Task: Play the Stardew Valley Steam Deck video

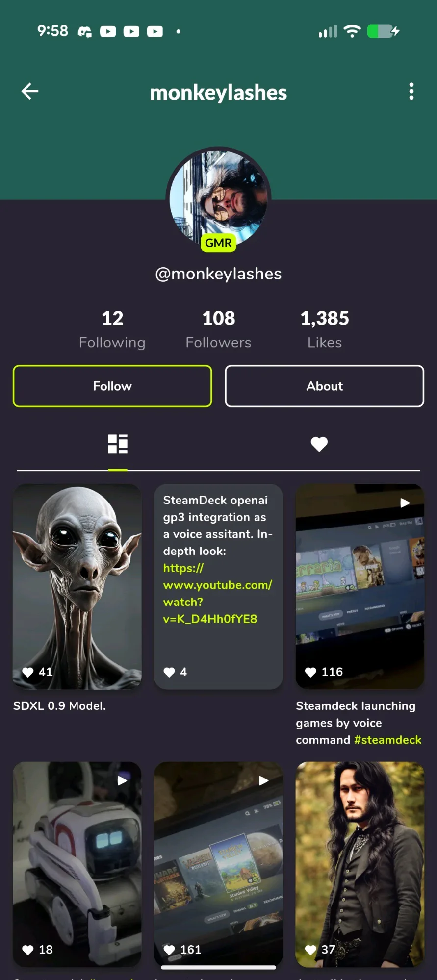Action: click(219, 864)
